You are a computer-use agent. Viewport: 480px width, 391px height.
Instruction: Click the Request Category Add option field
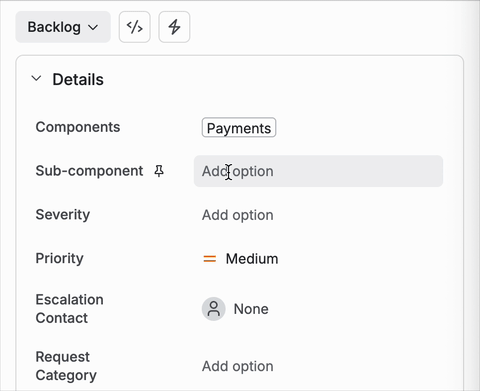point(238,366)
